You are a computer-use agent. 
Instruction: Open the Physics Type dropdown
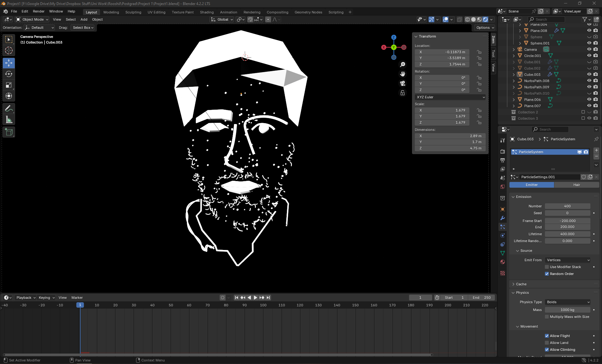[x=568, y=302]
